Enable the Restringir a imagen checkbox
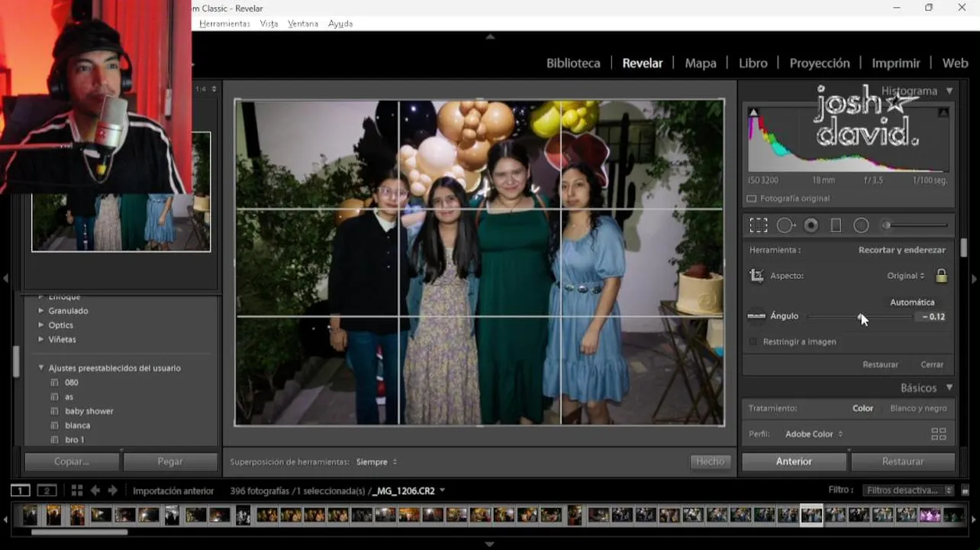This screenshot has height=550, width=980. click(x=753, y=341)
